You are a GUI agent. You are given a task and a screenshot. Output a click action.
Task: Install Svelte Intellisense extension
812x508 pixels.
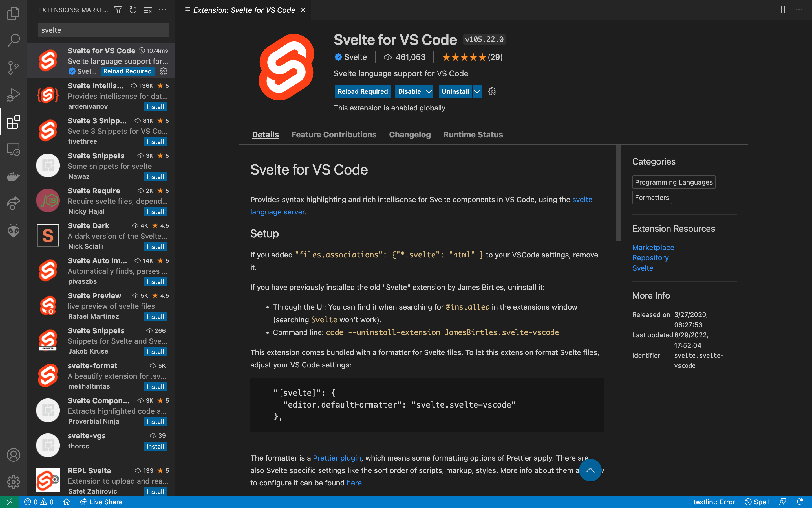click(155, 106)
